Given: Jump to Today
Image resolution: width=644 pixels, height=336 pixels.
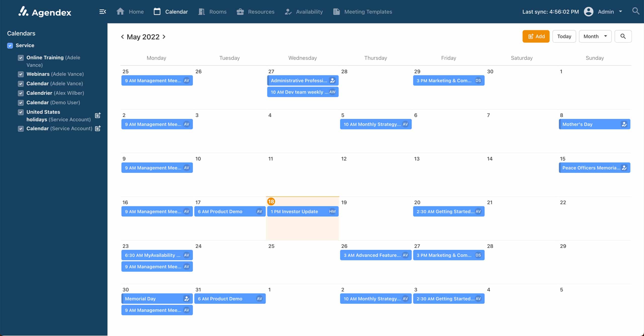Looking at the screenshot, I should (564, 36).
